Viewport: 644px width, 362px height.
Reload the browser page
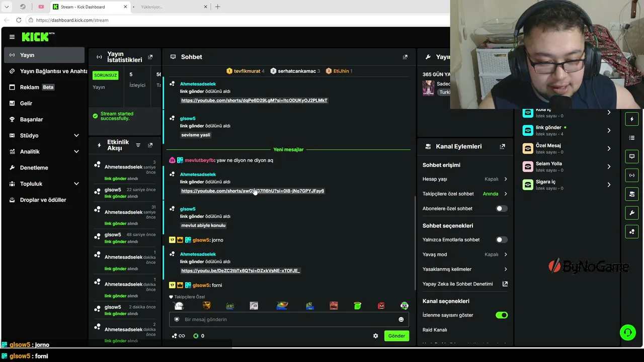pyautogui.click(x=19, y=20)
